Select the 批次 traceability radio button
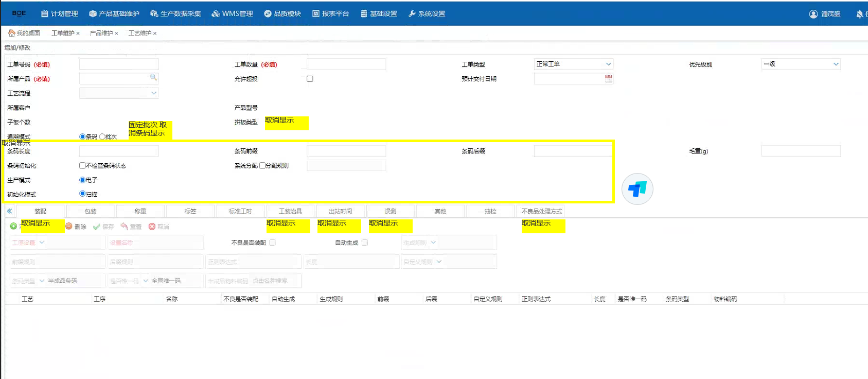The image size is (868, 379). 102,136
